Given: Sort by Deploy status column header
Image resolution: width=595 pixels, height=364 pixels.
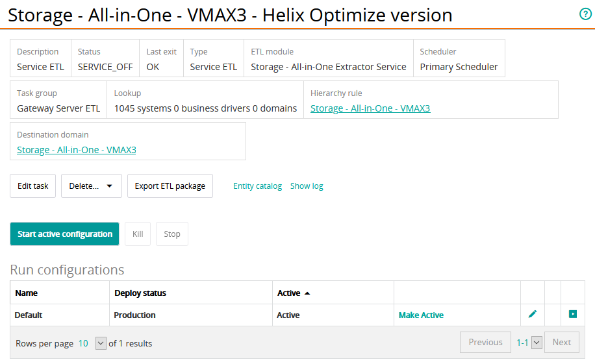Looking at the screenshot, I should [140, 293].
